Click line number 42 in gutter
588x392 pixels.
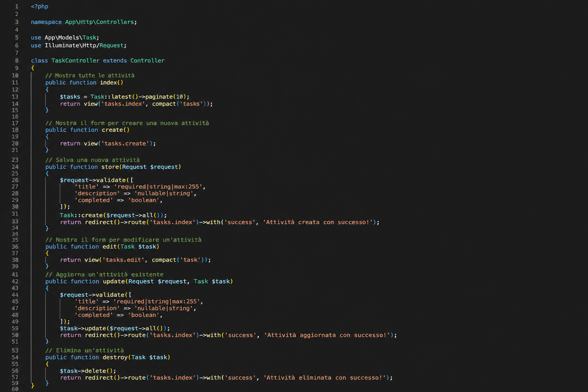[15, 281]
